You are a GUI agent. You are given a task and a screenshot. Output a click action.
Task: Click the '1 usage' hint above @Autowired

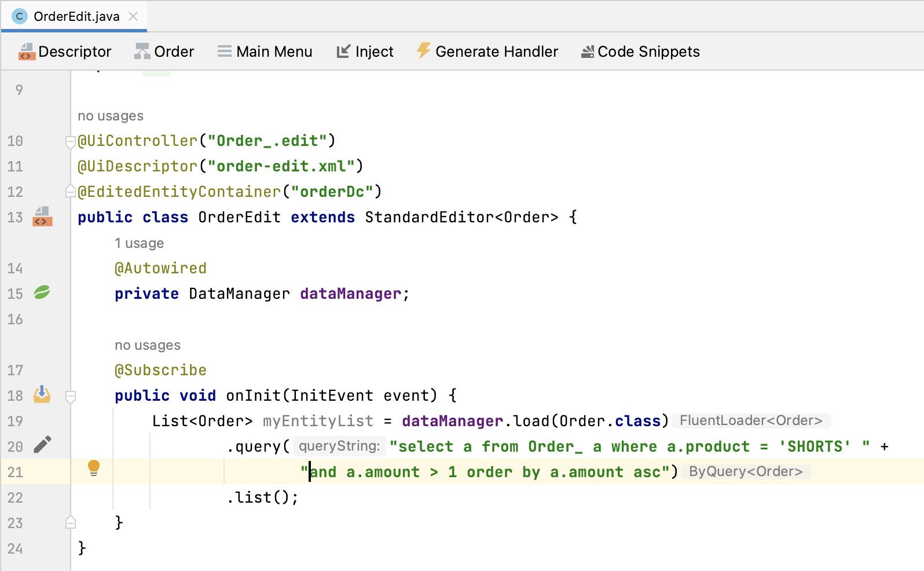coord(139,243)
